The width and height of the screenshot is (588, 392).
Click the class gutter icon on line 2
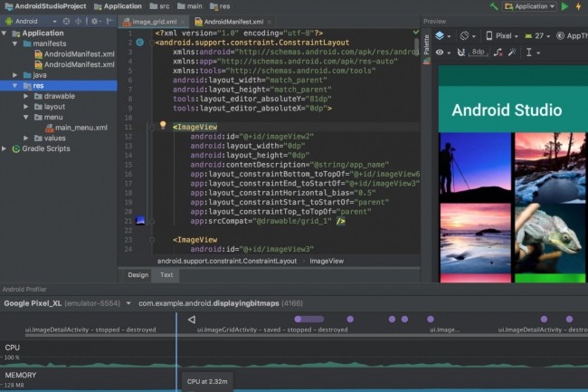(x=140, y=43)
